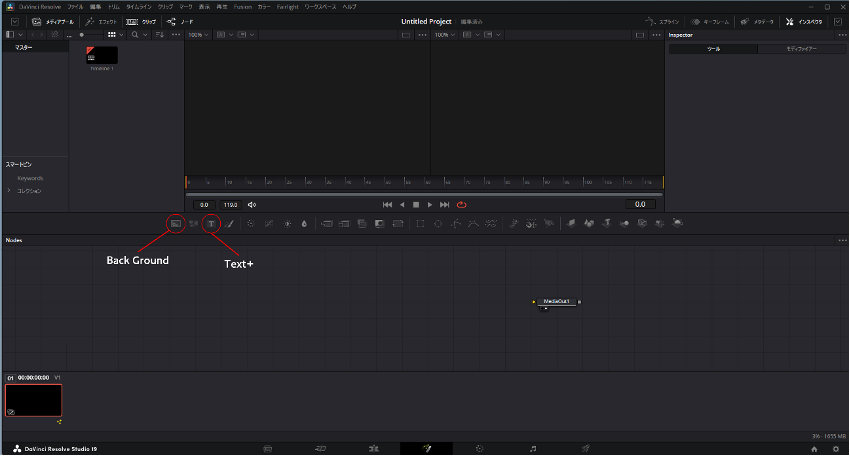Switch to the Color page icon
This screenshot has width=850, height=456.
(x=479, y=448)
